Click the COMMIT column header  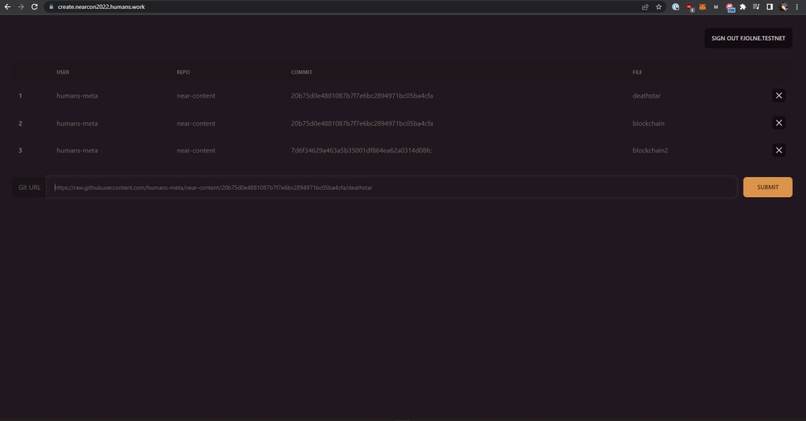click(x=301, y=72)
